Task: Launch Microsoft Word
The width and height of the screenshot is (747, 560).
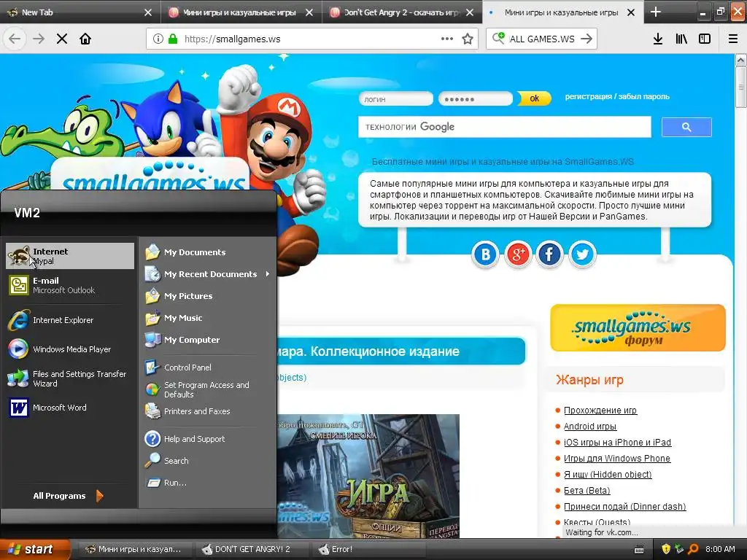Action: [70, 408]
